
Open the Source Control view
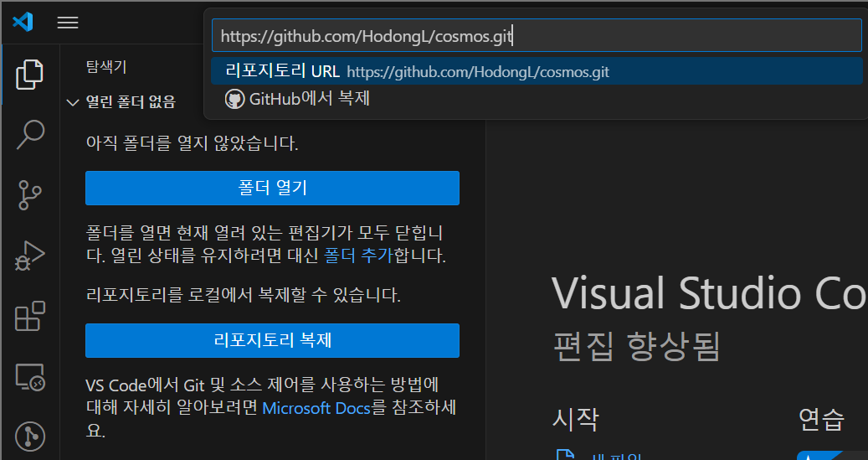coord(30,195)
